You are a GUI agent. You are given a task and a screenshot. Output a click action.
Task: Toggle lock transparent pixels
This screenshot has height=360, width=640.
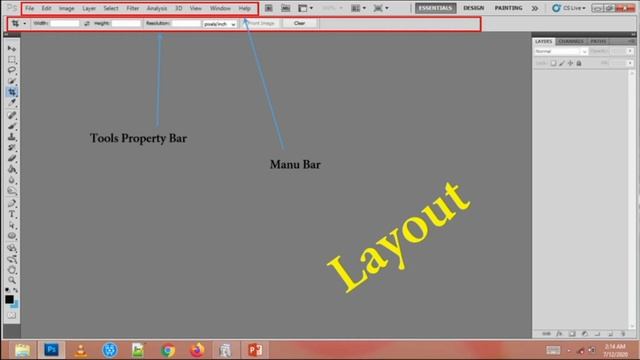pyautogui.click(x=553, y=63)
